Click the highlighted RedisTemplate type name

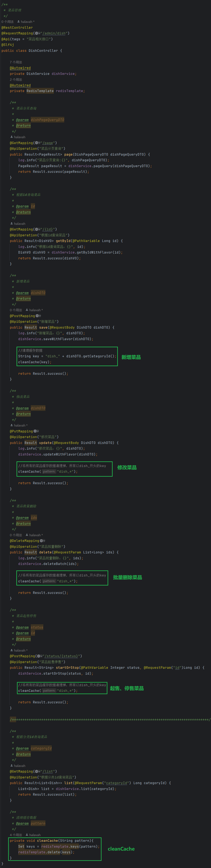click(x=40, y=91)
